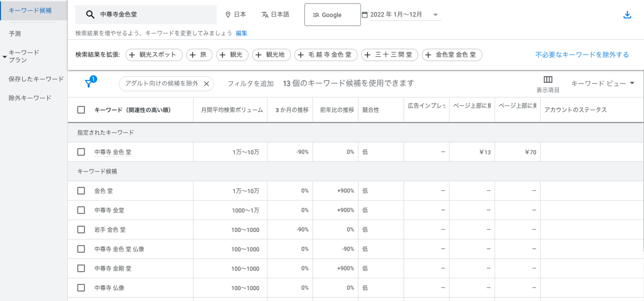
Task: Select the 中尊寺 金色 堂 keyword checkbox
Action: point(81,152)
